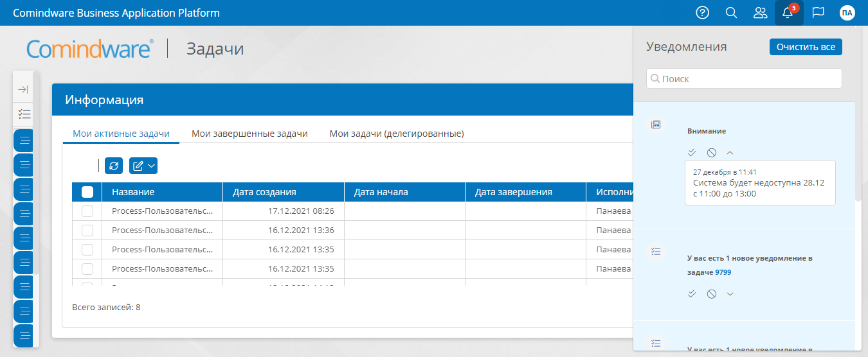Click the Всего записей: 8 footer text
The height and width of the screenshot is (357, 868).
[106, 308]
